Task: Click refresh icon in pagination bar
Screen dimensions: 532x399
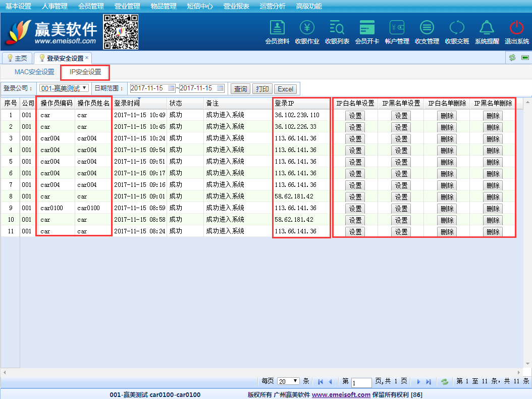Action: pos(445,382)
